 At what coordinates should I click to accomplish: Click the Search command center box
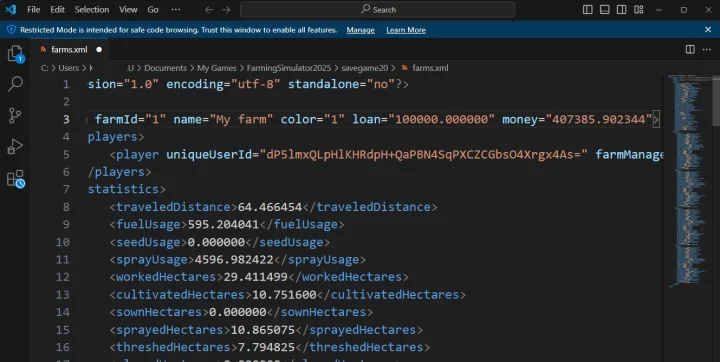(377, 10)
